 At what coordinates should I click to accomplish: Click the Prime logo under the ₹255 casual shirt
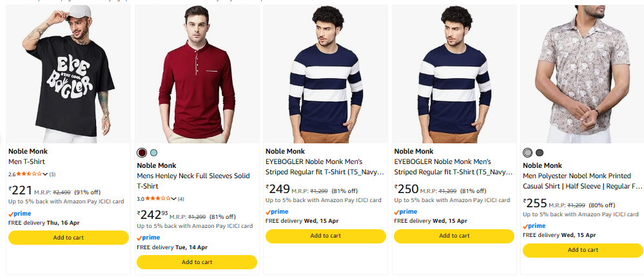pos(534,226)
